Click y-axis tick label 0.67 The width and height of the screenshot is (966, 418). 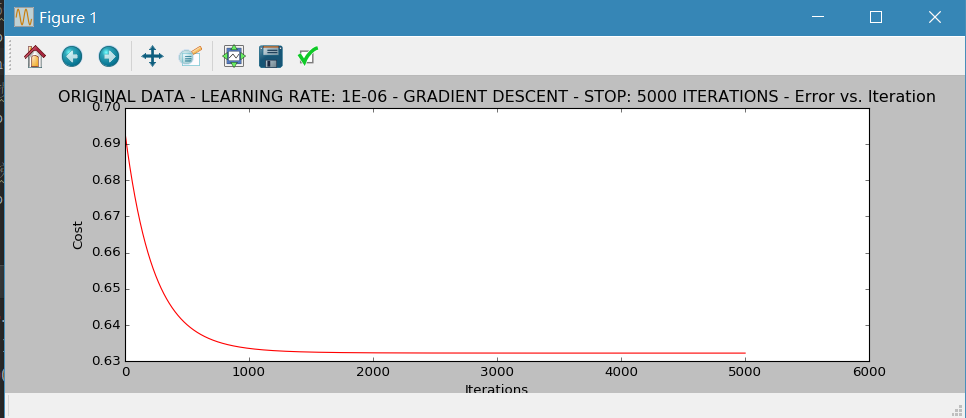[x=106, y=216]
